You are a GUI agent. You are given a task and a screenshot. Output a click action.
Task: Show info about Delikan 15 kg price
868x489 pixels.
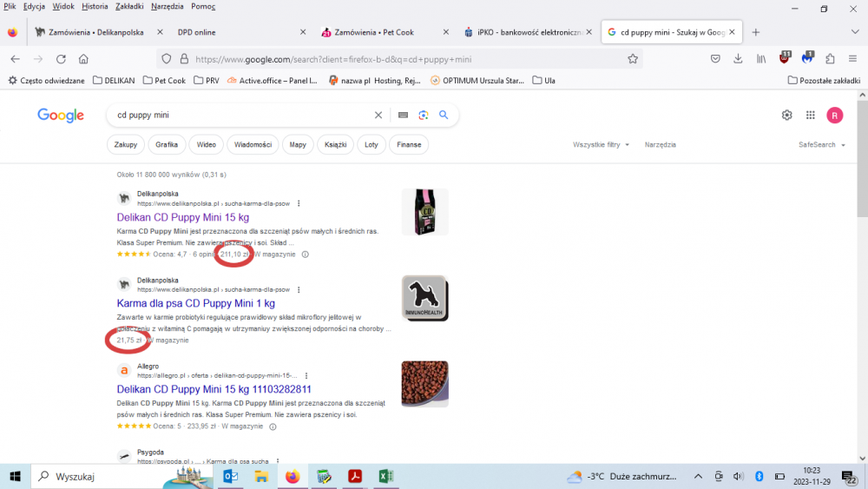(305, 254)
